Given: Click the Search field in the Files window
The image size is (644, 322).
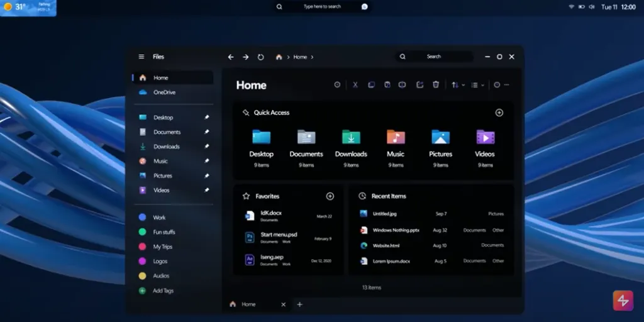Looking at the screenshot, I should (435, 57).
